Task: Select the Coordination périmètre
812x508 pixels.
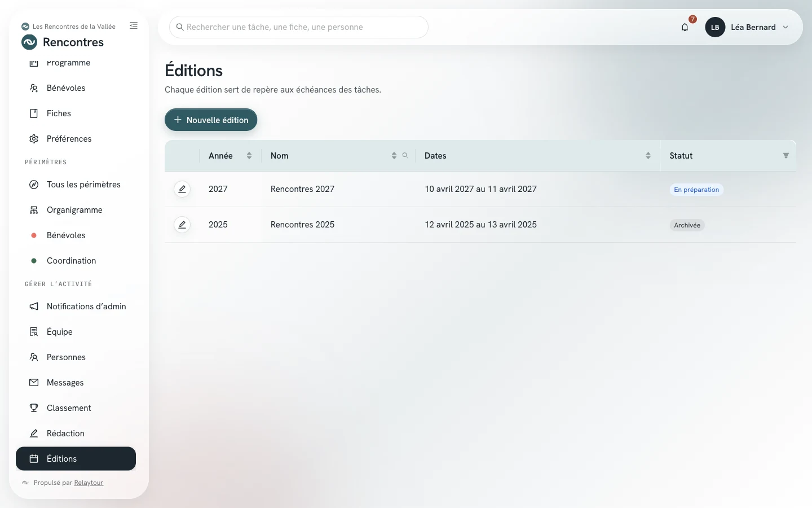Action: (x=76, y=261)
